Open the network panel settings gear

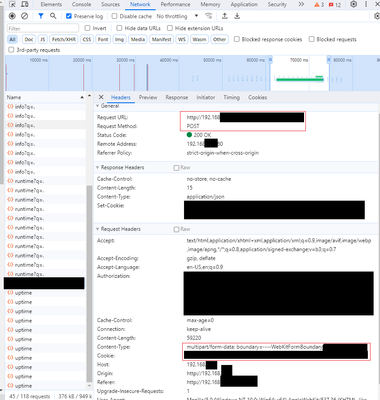[377, 16]
